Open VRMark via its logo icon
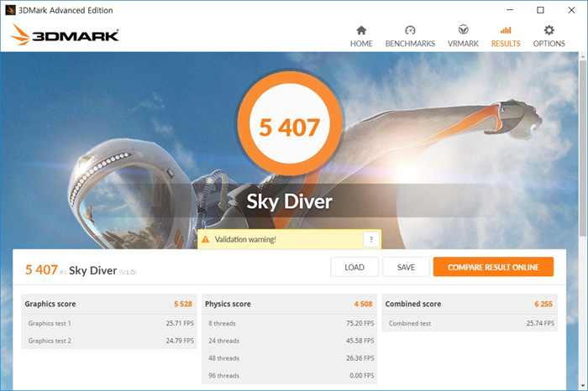 pyautogui.click(x=463, y=29)
